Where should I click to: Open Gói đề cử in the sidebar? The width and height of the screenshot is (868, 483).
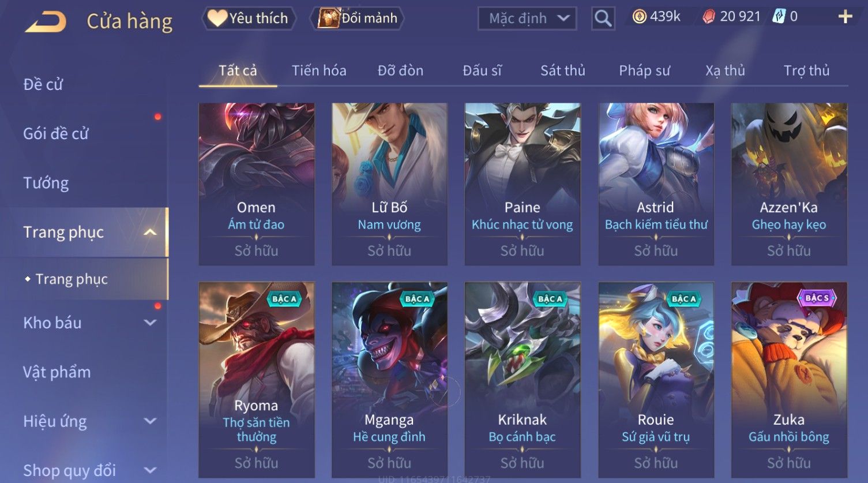[56, 133]
